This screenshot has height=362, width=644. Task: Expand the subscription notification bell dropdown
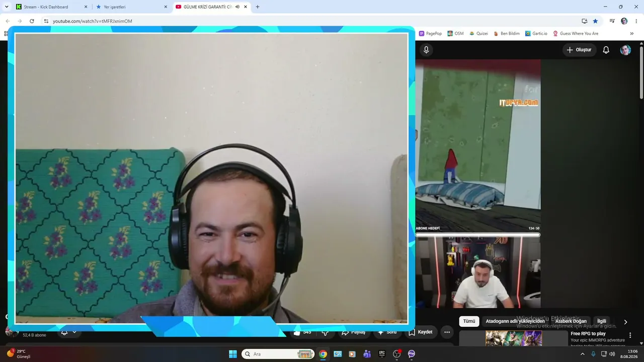point(69,332)
